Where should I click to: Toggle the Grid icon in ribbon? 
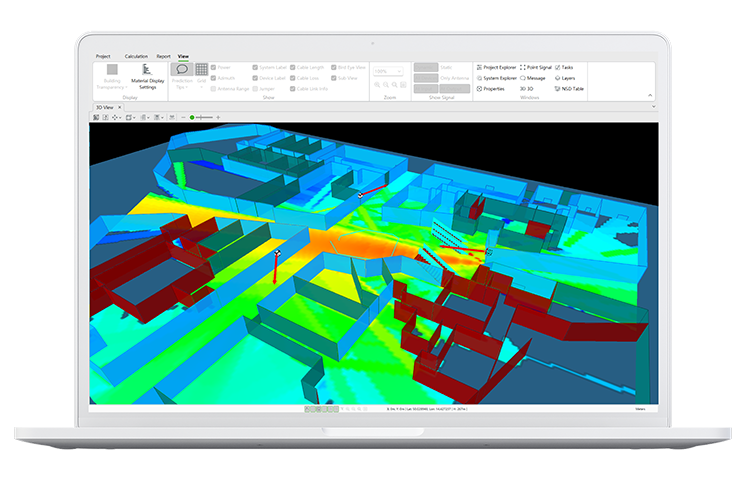click(x=202, y=70)
